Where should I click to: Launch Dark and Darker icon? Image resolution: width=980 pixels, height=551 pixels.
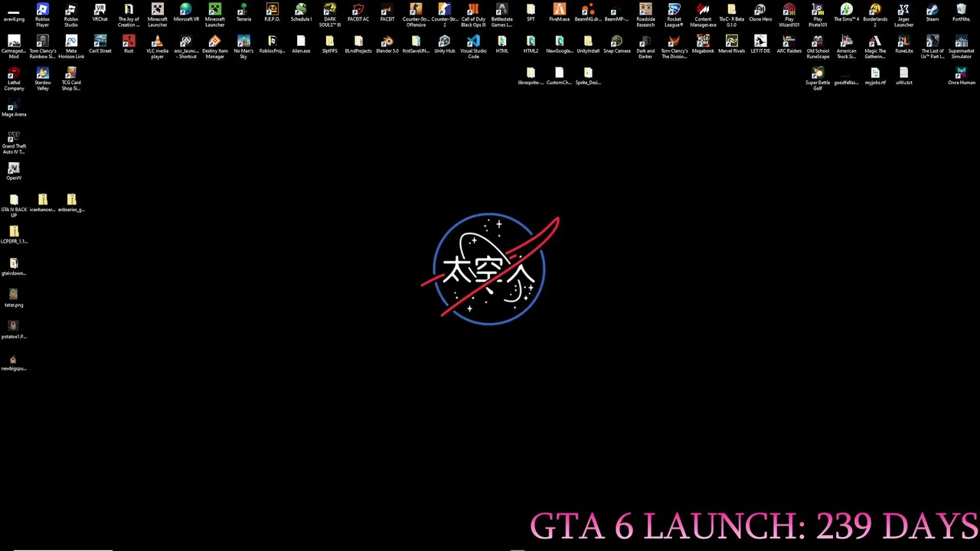click(x=645, y=47)
